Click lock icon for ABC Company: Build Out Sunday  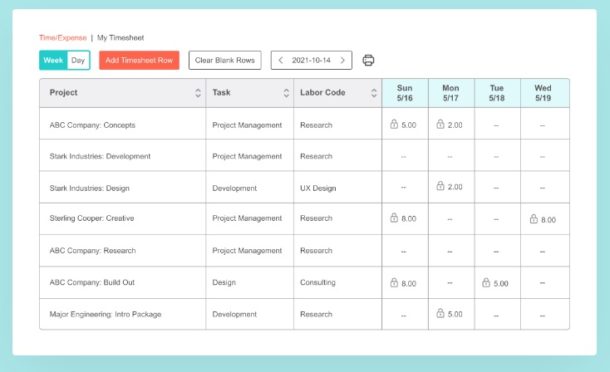[x=394, y=283]
